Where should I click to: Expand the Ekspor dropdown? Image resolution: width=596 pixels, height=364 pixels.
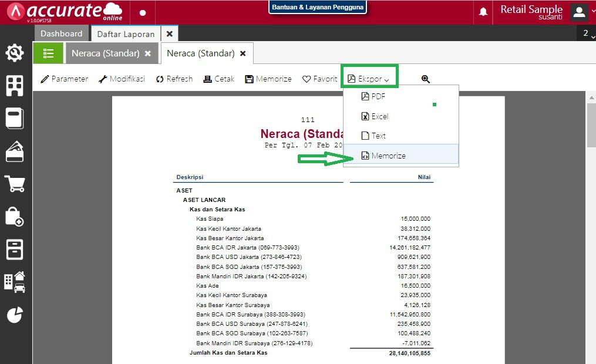point(369,78)
